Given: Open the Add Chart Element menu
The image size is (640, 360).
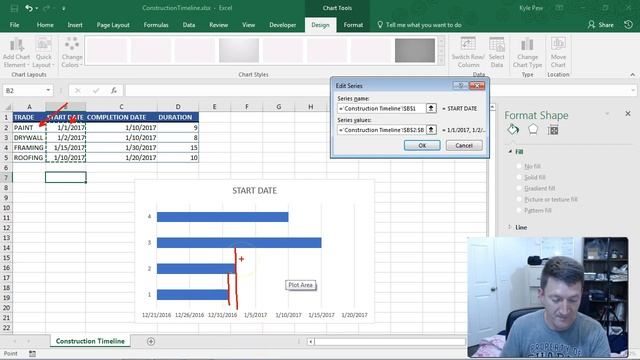Looking at the screenshot, I should (x=16, y=53).
